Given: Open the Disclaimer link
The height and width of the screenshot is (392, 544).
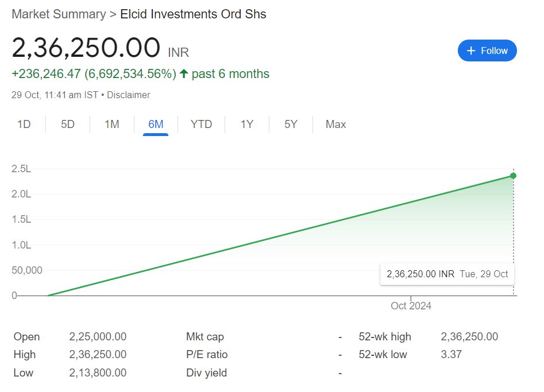Looking at the screenshot, I should click(129, 95).
